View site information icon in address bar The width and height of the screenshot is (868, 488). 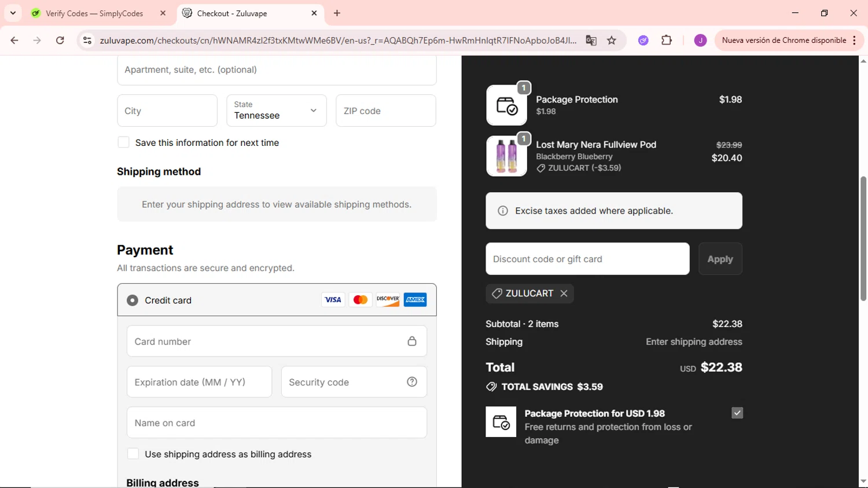87,41
